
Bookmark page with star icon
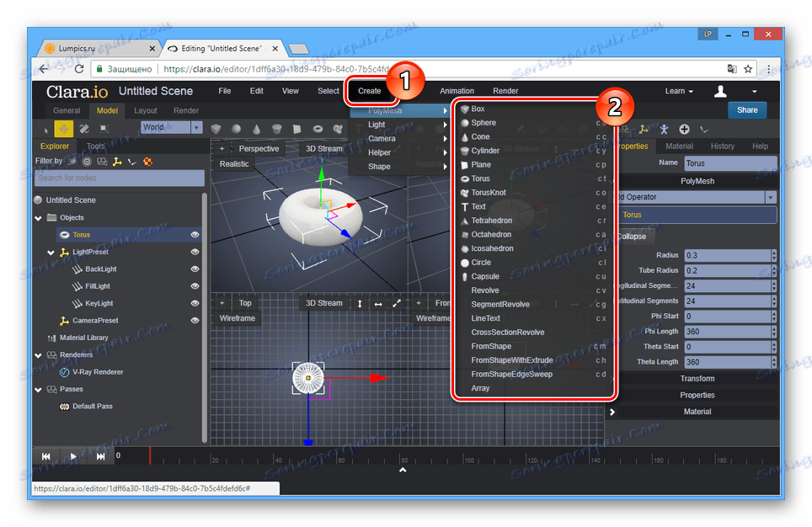click(748, 69)
